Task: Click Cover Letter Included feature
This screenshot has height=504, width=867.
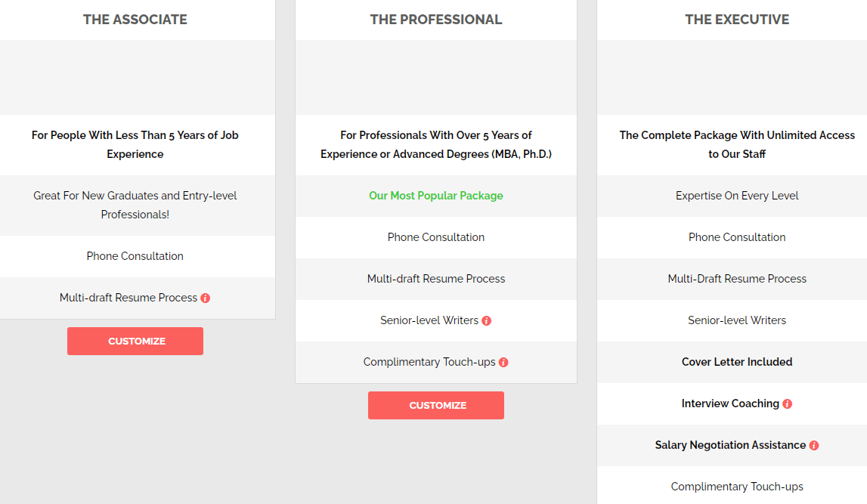Action: [737, 362]
